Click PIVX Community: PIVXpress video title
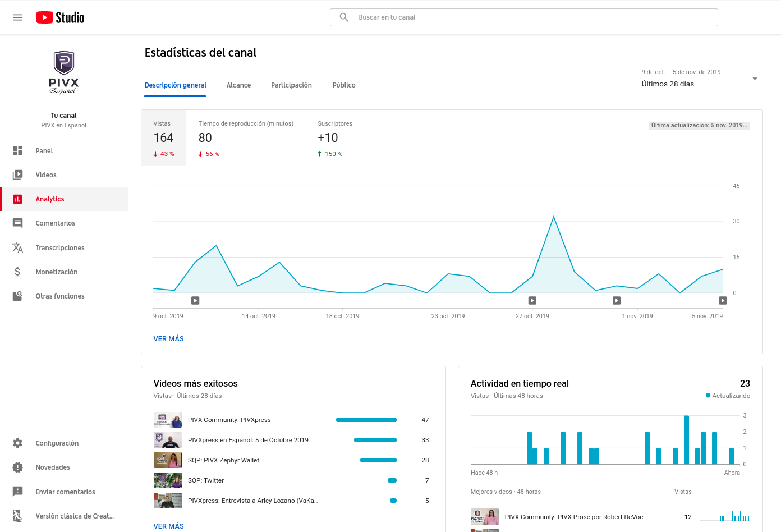This screenshot has width=781, height=532. coord(229,420)
